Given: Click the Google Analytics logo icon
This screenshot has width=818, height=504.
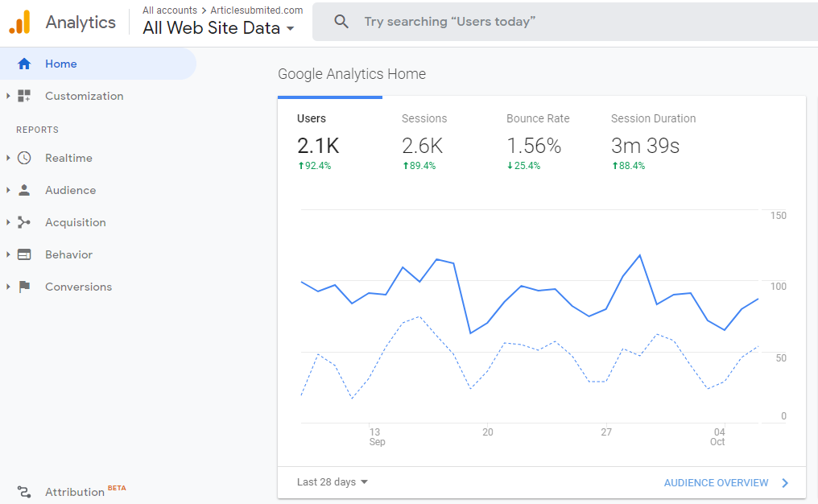Looking at the screenshot, I should point(20,23).
